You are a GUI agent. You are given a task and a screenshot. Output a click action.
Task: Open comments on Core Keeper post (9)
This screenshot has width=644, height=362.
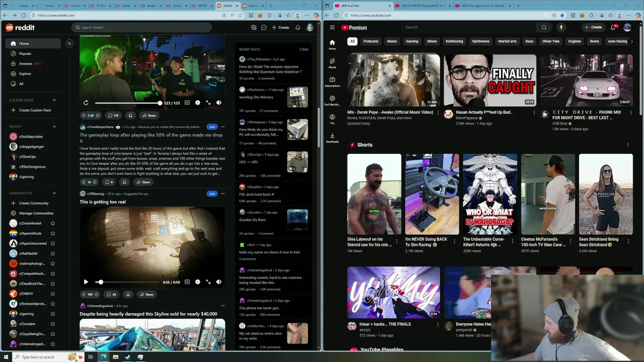[x=109, y=182]
